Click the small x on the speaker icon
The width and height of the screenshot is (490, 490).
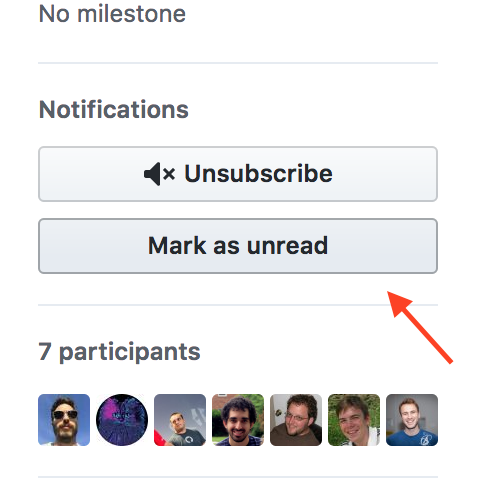tap(169, 174)
